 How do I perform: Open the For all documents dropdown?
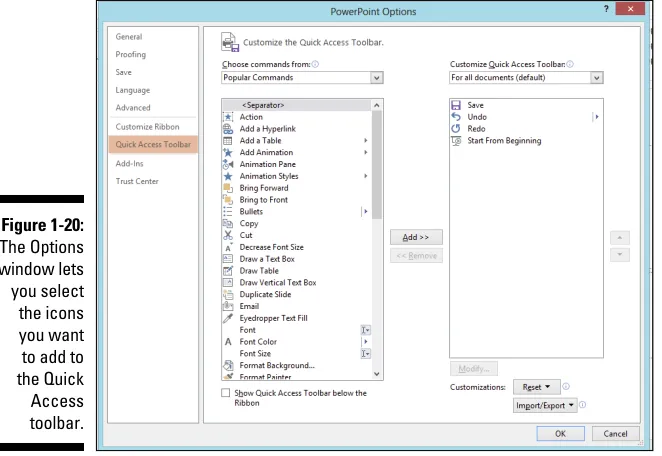[x=526, y=78]
